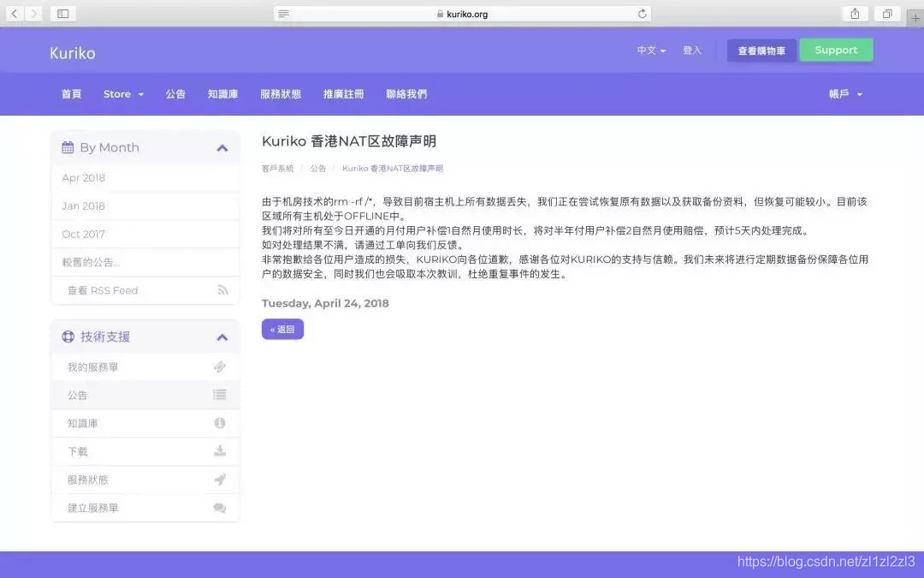
Task: Click the list icon in 公告 sidebar row
Action: coord(220,395)
